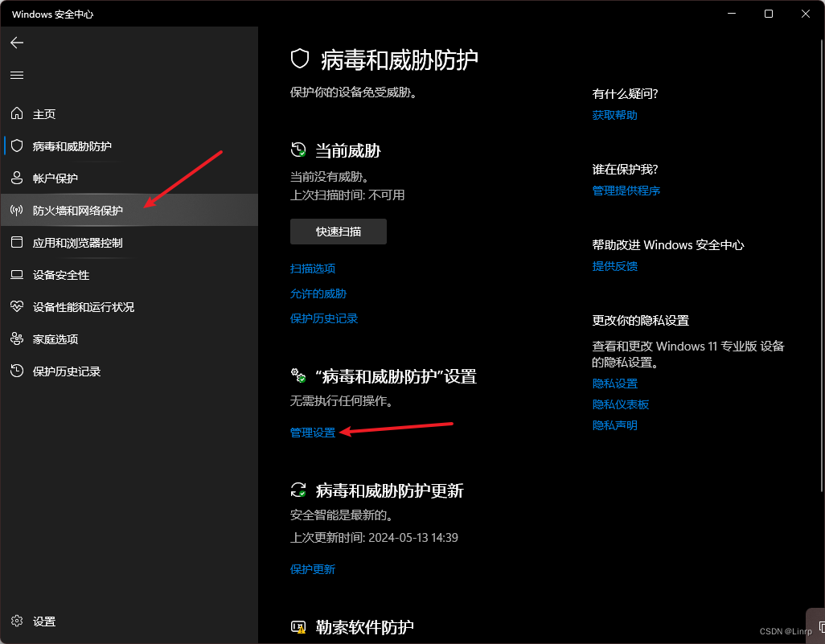Open 管理提供程序 link

pos(626,191)
